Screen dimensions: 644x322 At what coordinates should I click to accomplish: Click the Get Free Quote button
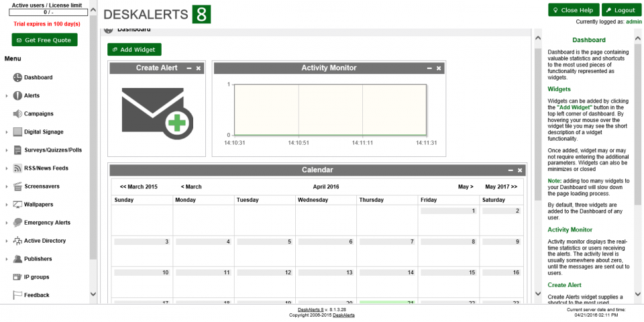[x=44, y=40]
